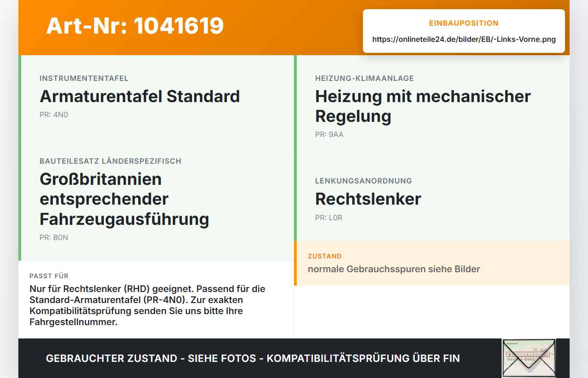This screenshot has width=588, height=378.
Task: Click the PR: 4N0 code
Action: [x=54, y=115]
